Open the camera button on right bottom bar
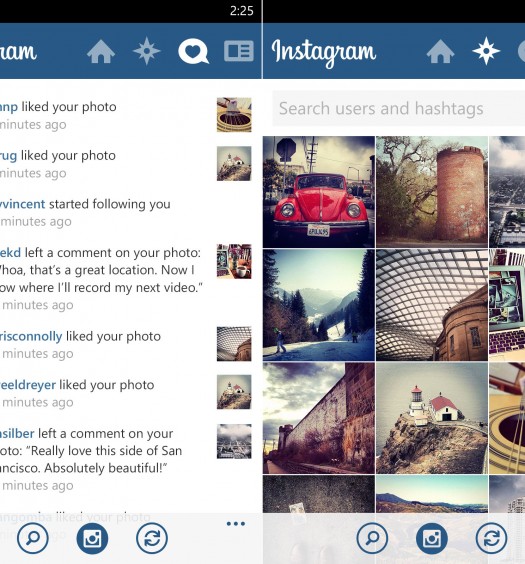 click(x=432, y=538)
